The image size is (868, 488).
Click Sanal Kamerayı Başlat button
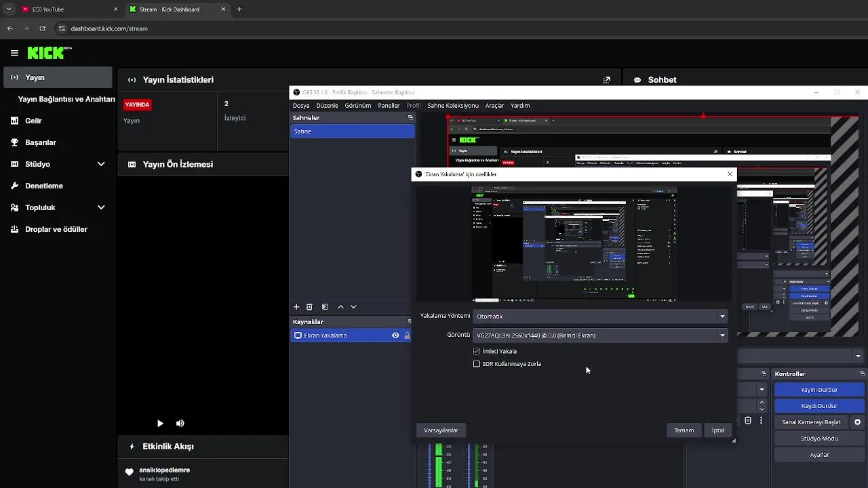[x=811, y=422]
